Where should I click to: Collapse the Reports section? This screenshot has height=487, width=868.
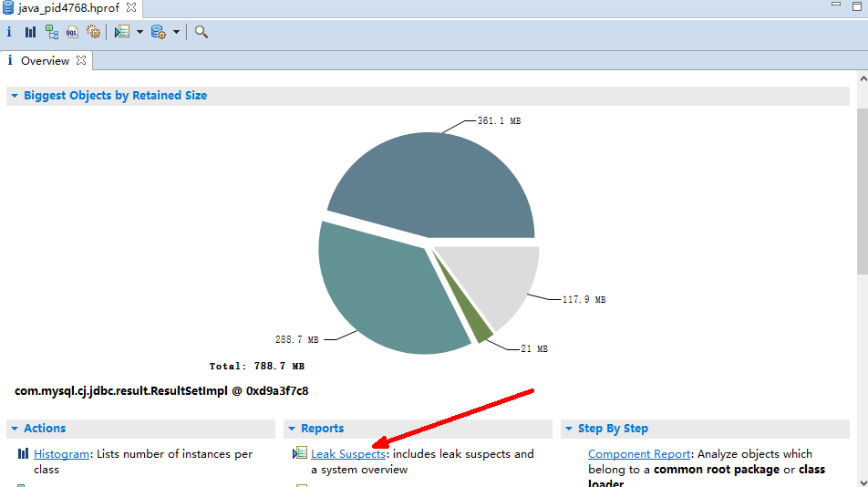[x=292, y=429]
